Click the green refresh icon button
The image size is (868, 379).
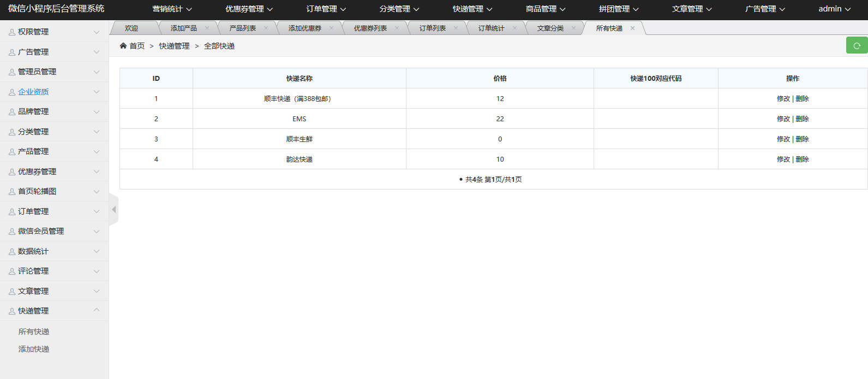(857, 46)
